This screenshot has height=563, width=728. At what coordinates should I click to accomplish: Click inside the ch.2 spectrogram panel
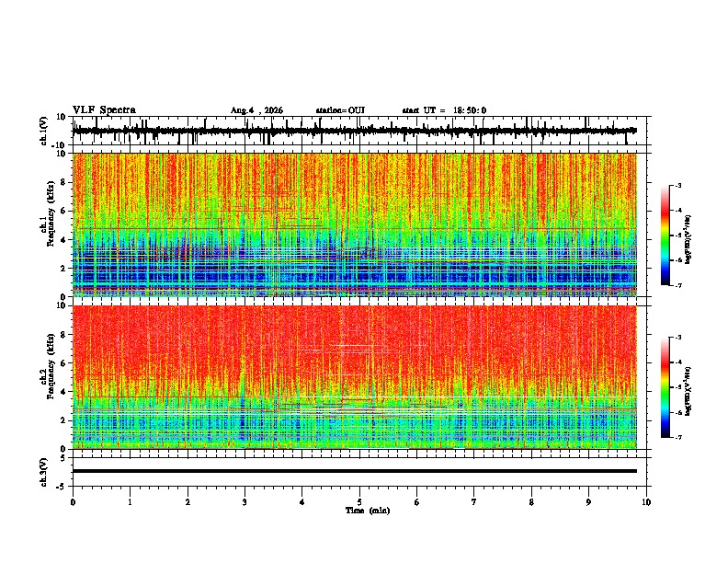[355, 377]
